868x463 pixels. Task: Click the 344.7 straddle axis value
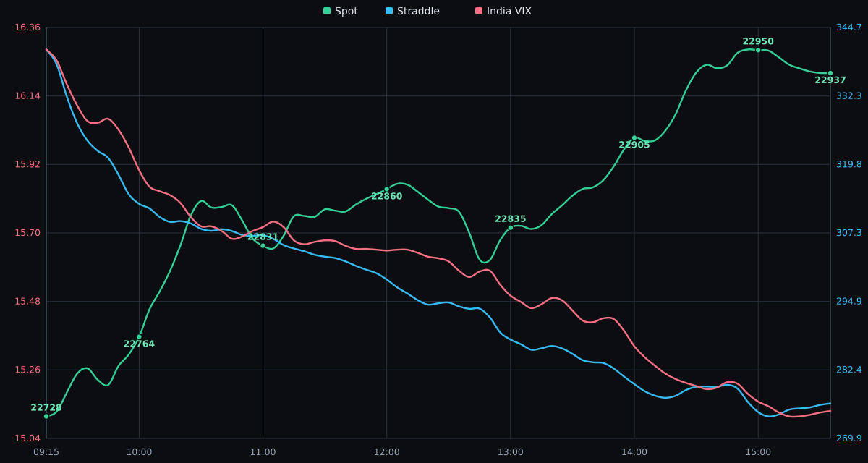(849, 27)
